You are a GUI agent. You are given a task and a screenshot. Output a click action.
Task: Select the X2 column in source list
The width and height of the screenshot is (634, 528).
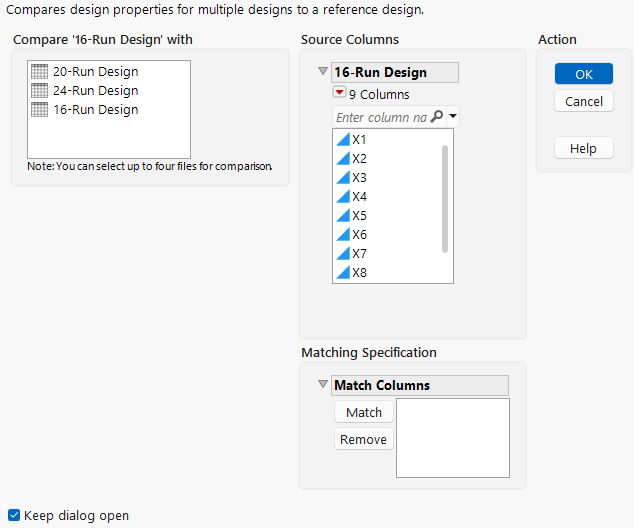(360, 159)
